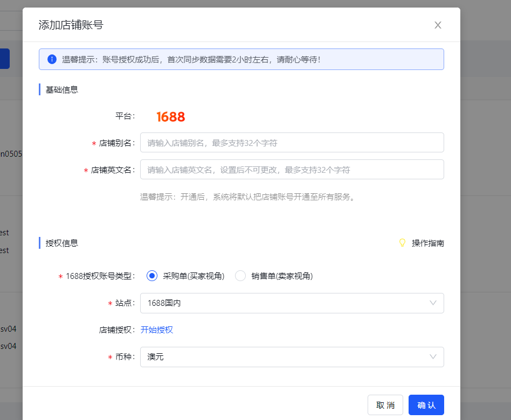Confirm the form with the 确认 button
Screen dimensions: 511x420
click(x=426, y=405)
